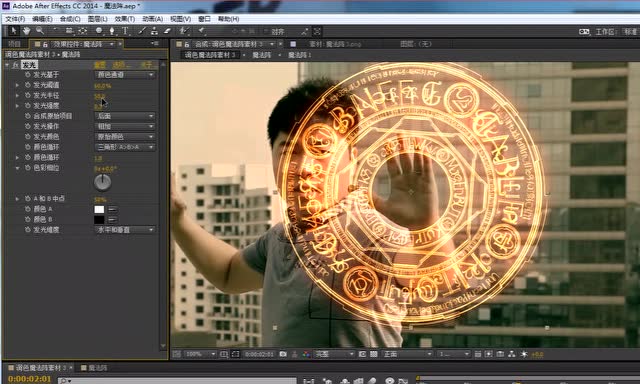The width and height of the screenshot is (640, 384).
Task: Open the 发光颜色 dropdown
Action: click(125, 137)
